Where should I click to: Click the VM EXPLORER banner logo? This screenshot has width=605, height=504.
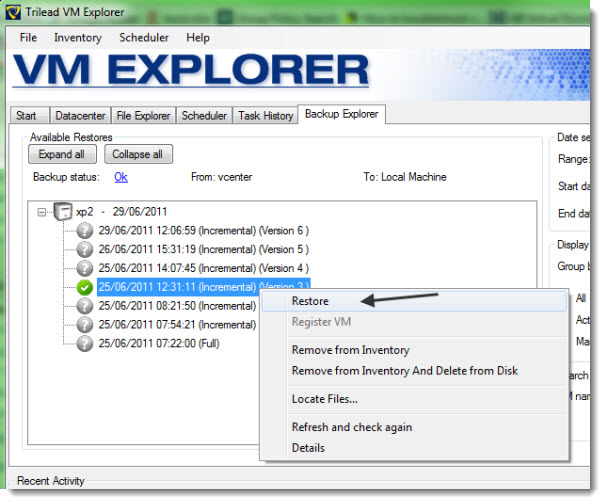coord(191,70)
